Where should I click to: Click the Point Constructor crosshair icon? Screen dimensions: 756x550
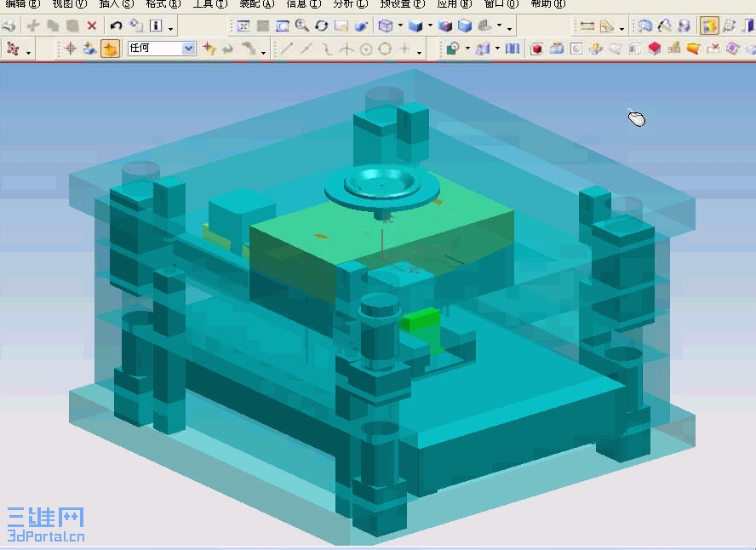71,49
